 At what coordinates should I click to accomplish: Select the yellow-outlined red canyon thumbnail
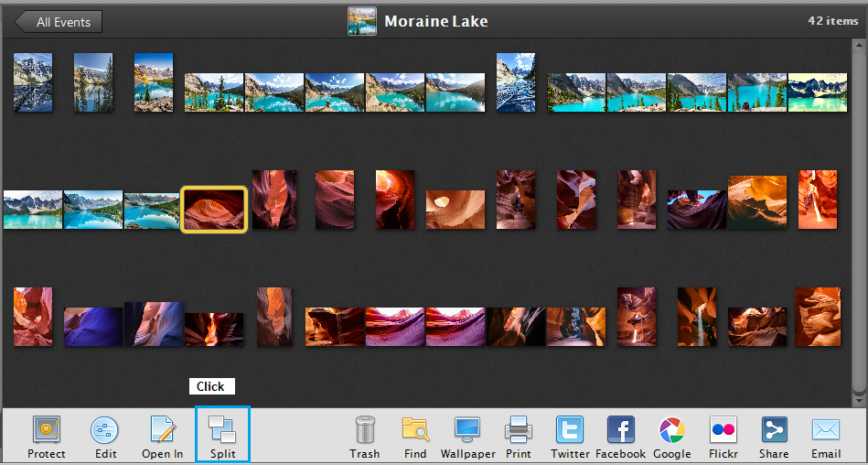tap(214, 209)
